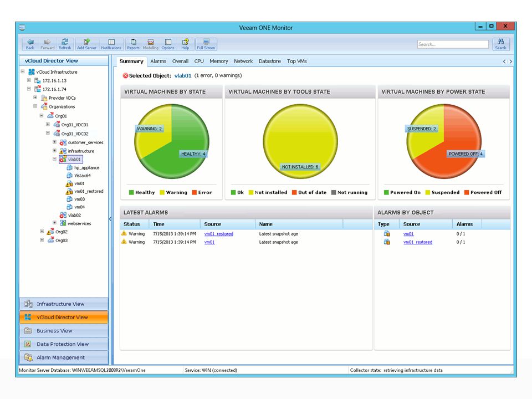Select the hp_appliance VM icon

[70, 167]
